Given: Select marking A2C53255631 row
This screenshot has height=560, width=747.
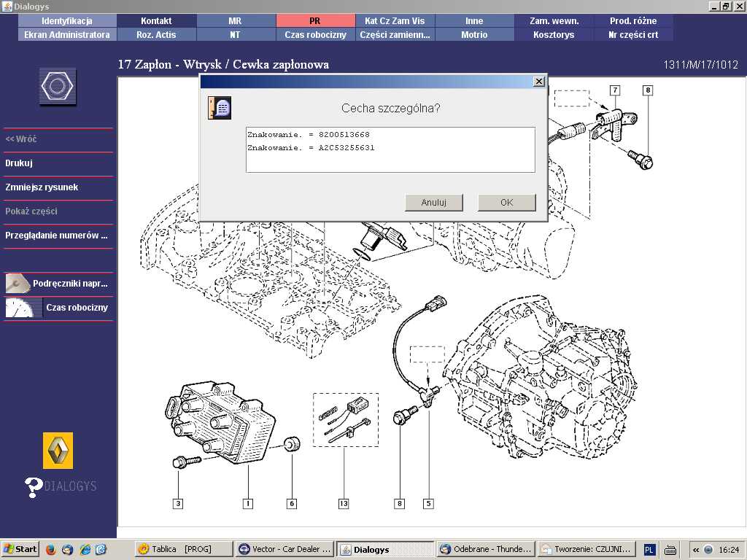Looking at the screenshot, I should point(390,147).
